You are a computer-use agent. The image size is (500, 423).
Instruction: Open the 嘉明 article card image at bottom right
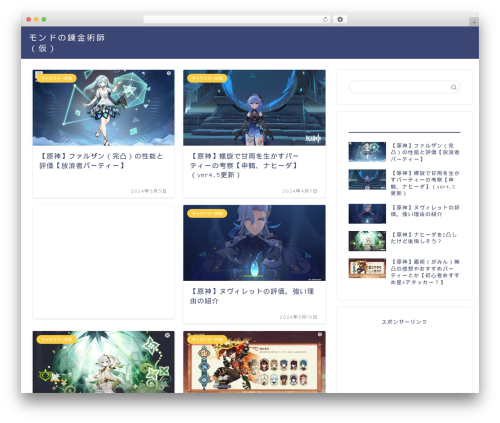(254, 362)
